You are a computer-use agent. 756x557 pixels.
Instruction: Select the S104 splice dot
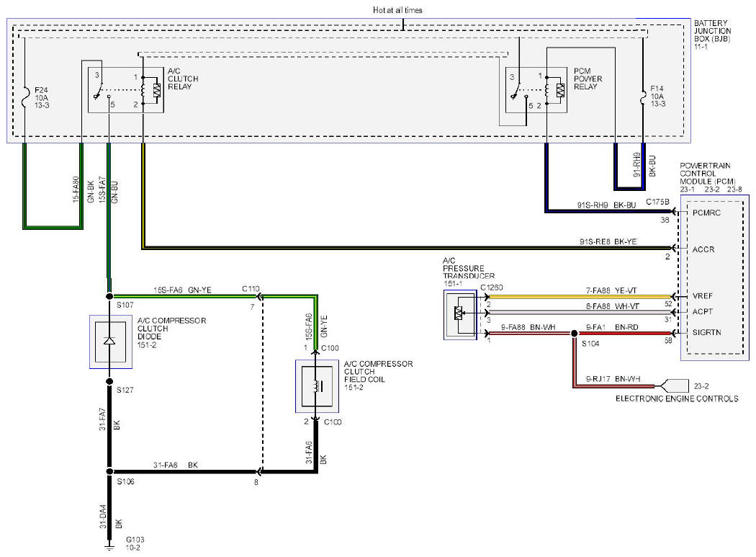click(x=575, y=334)
